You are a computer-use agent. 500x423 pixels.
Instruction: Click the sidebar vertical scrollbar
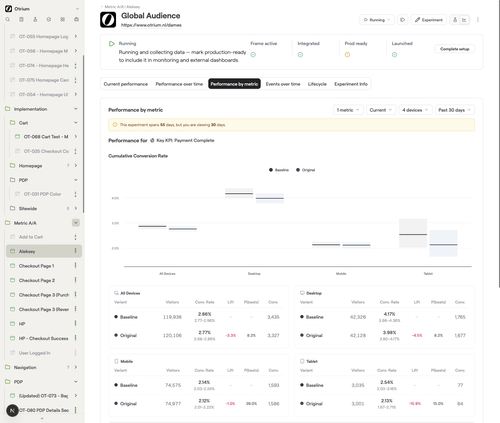click(83, 133)
